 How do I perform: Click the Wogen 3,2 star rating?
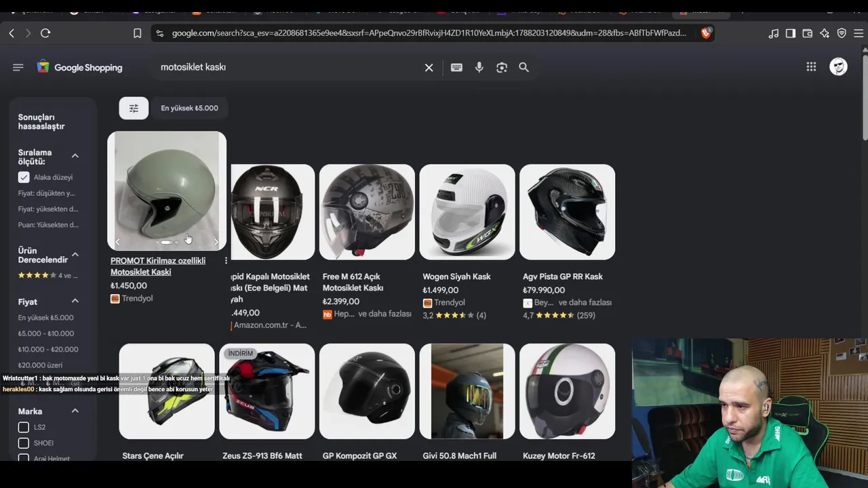tap(454, 316)
